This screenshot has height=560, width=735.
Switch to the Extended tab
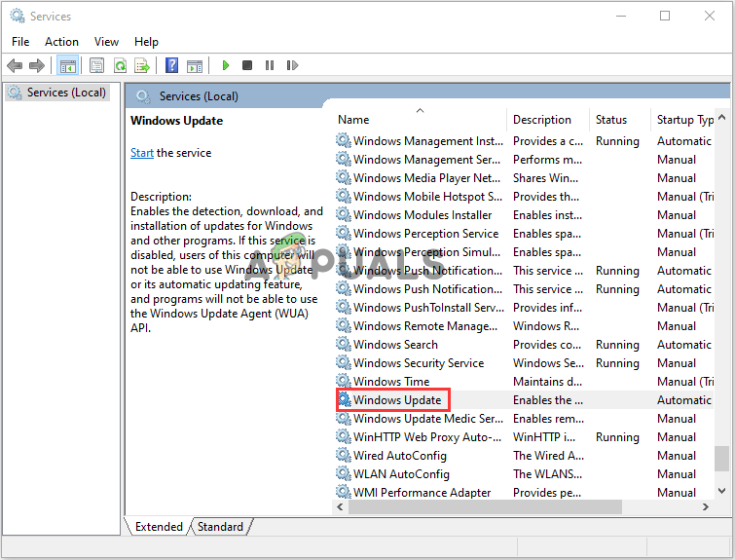click(159, 527)
